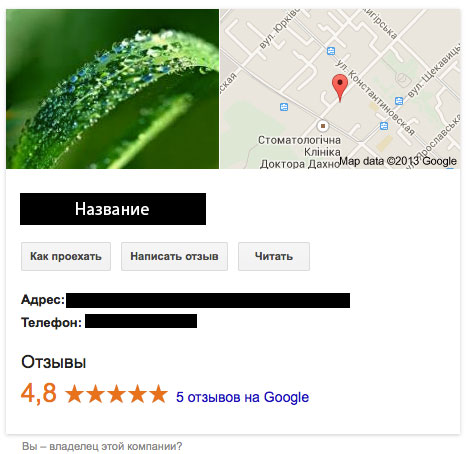Viewport: 468px width, 454px height.
Task: Click the red location pin on map
Action: 340,87
